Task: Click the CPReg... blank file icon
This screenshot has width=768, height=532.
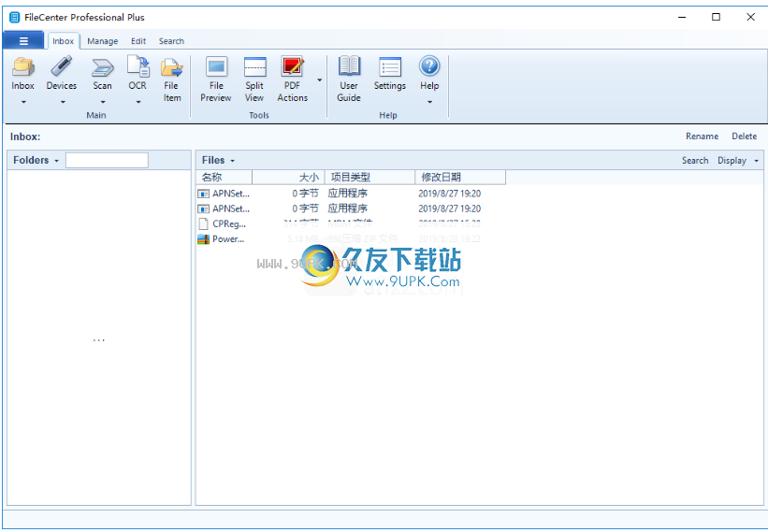Action: point(203,224)
